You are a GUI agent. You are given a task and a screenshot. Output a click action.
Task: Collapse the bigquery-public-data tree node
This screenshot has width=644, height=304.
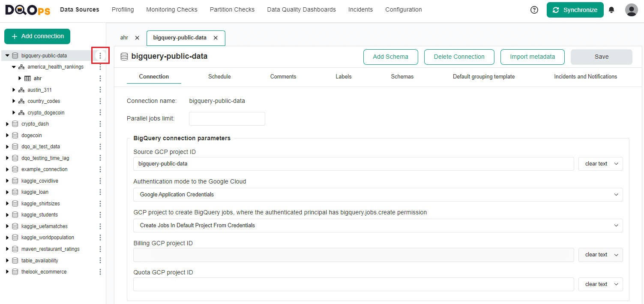[x=7, y=56]
